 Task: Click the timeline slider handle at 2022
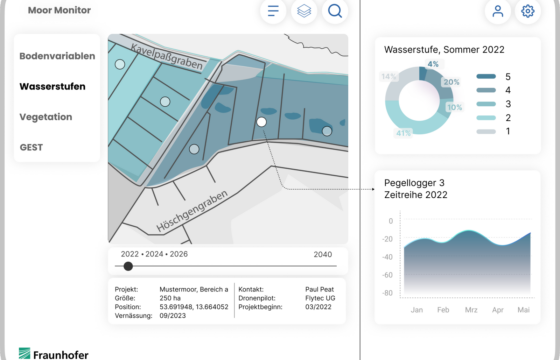click(x=128, y=266)
